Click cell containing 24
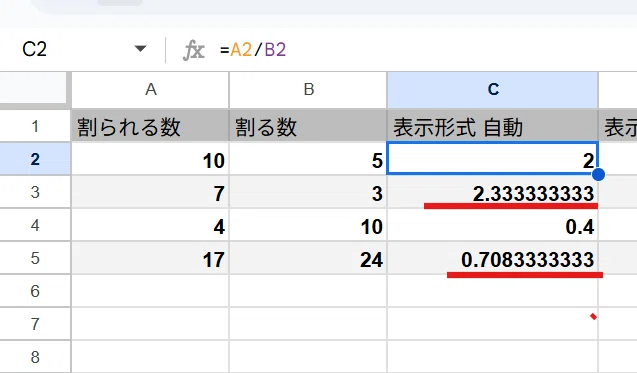This screenshot has height=373, width=637. pyautogui.click(x=308, y=258)
